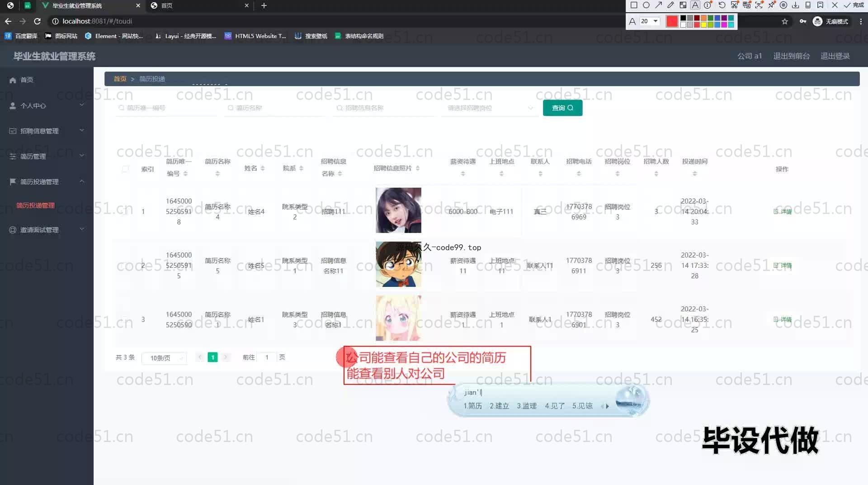
Task: Select the rectangle annotation tool
Action: (x=633, y=5)
